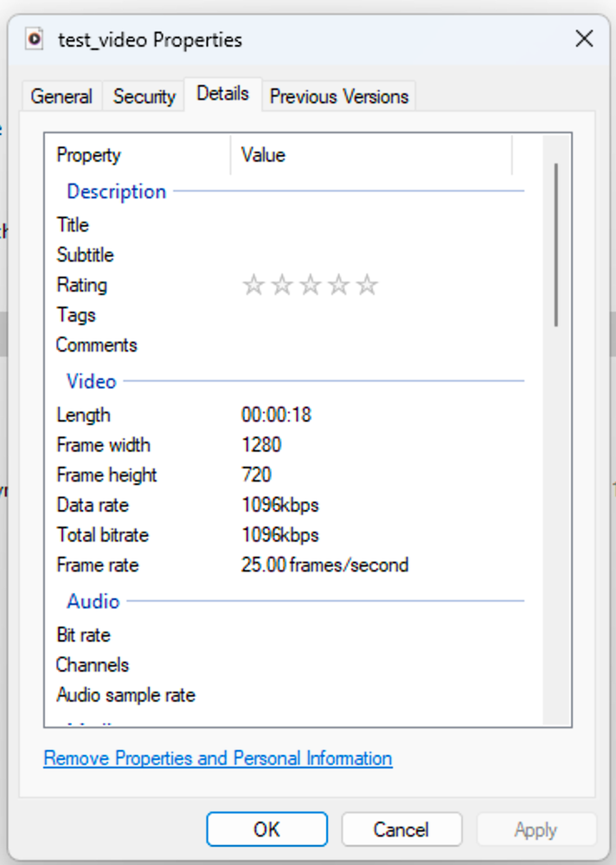Open Remove Properties and Personal Information link

[x=217, y=758]
